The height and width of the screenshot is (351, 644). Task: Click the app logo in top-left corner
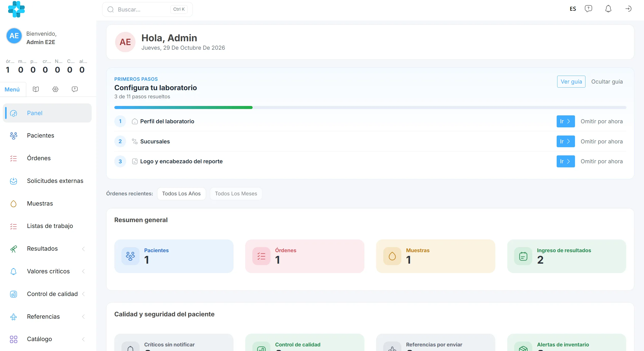[16, 9]
